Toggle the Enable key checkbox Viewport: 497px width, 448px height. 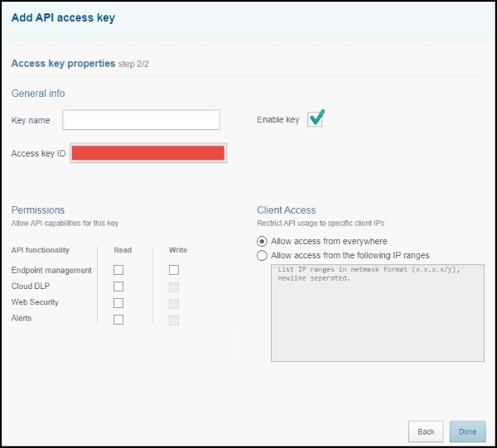pyautogui.click(x=315, y=119)
